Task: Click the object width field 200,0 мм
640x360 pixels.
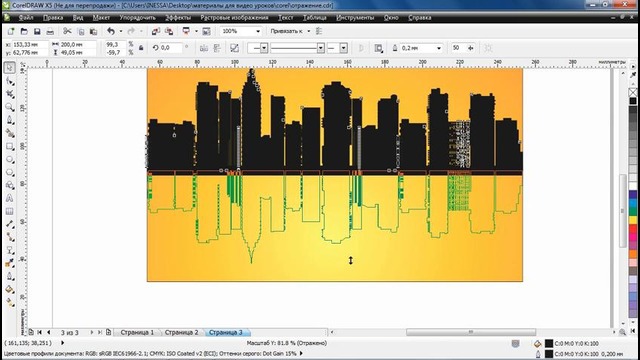Action: pos(78,44)
